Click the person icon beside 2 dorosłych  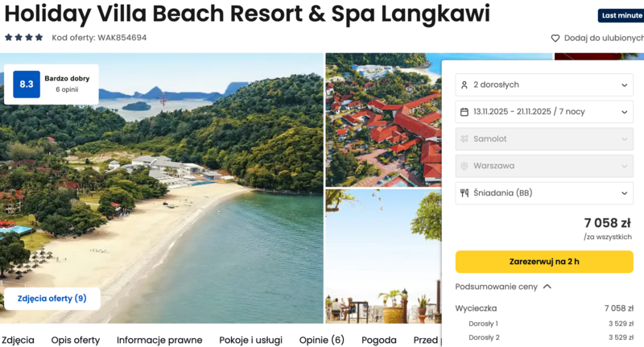click(x=464, y=85)
